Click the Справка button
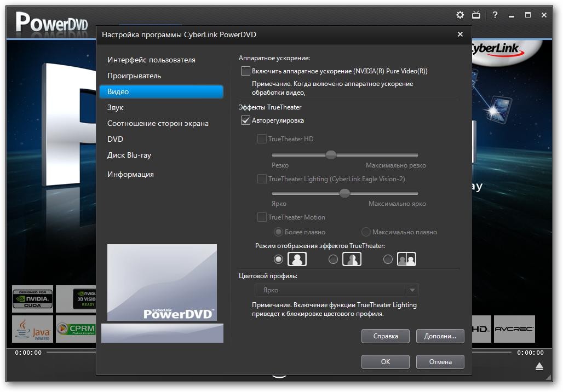This screenshot has height=392, width=563. coord(386,336)
